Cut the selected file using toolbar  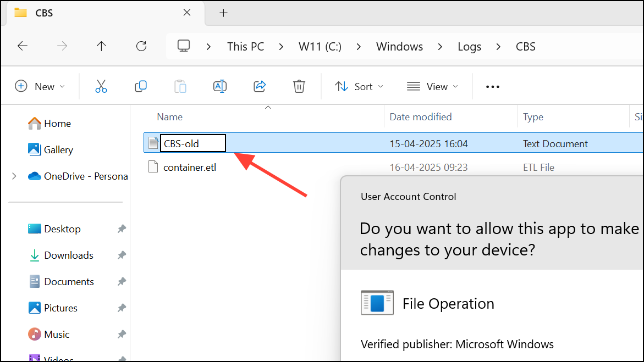(101, 86)
